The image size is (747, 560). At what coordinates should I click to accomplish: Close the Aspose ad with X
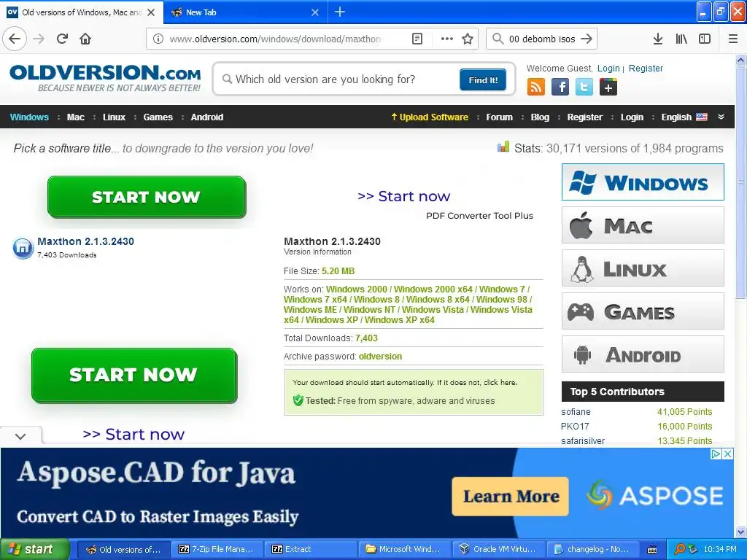(x=727, y=454)
